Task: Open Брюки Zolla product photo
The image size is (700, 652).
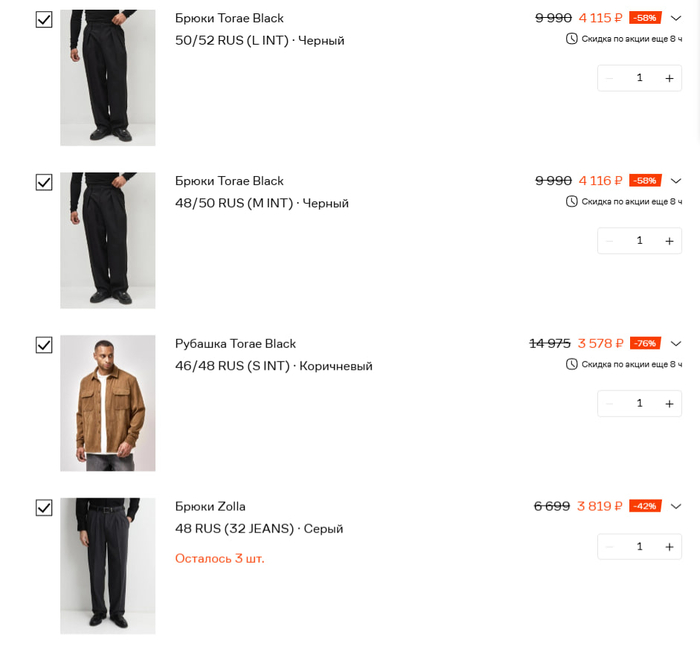Action: [108, 566]
